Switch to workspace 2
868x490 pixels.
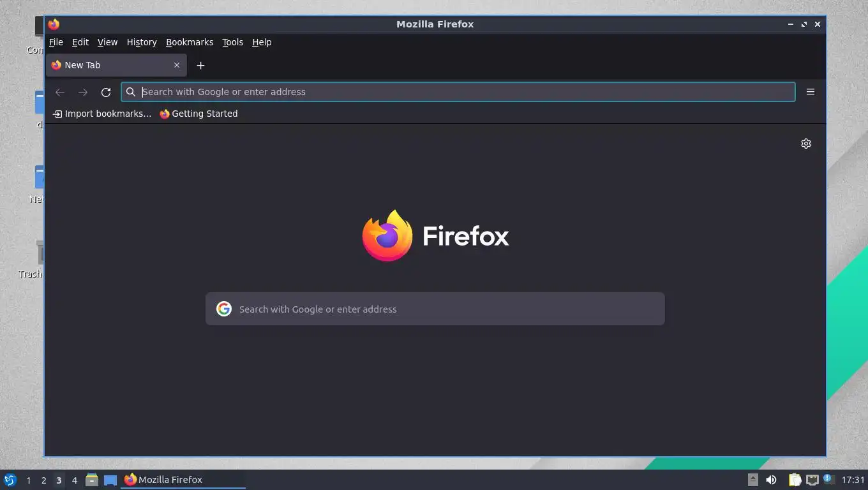click(x=43, y=480)
